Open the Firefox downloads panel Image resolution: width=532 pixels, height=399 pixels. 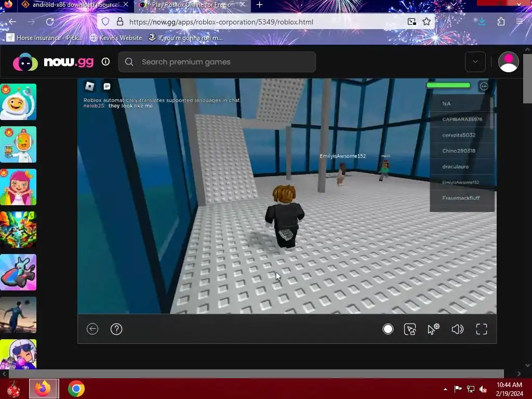(482, 22)
